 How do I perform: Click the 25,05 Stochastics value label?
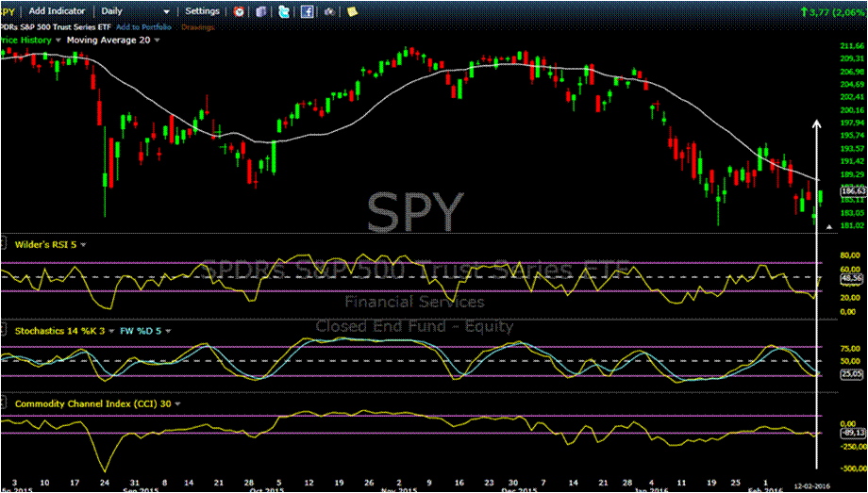pyautogui.click(x=853, y=374)
